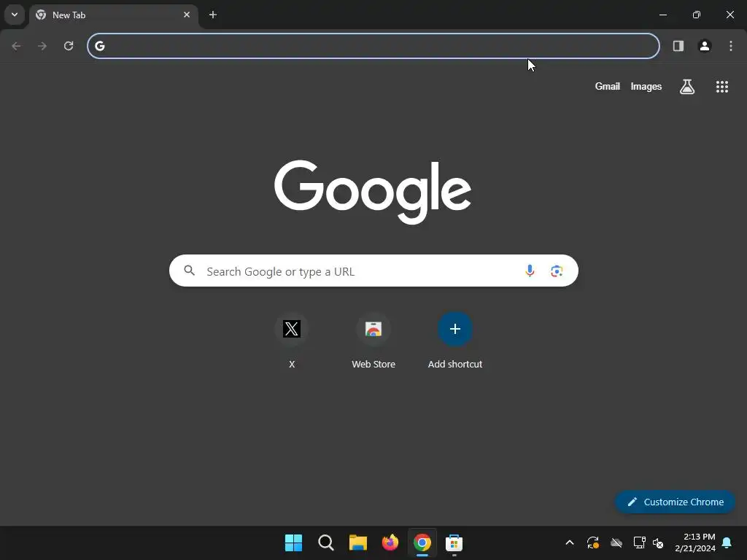
Task: Go forward with the forward arrow
Action: [42, 46]
